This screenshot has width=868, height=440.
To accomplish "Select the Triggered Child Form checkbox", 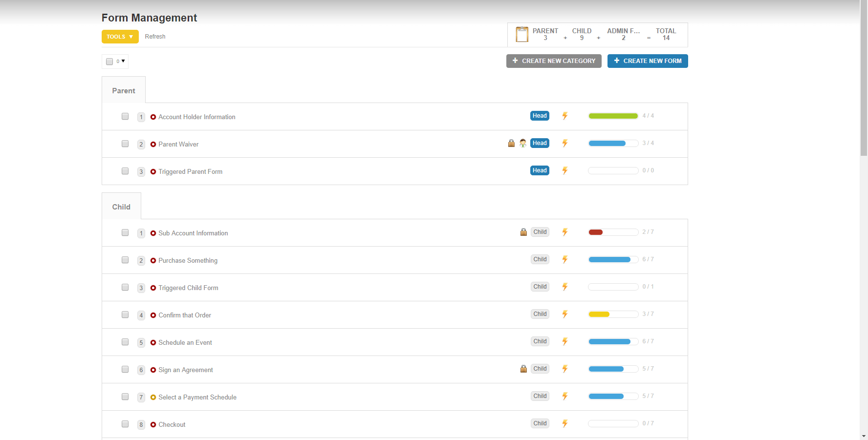I will pyautogui.click(x=125, y=287).
